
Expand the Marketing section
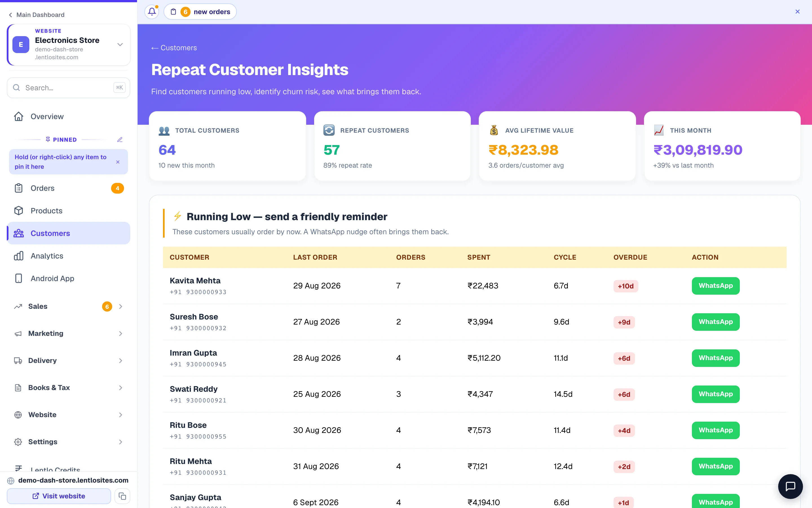69,334
